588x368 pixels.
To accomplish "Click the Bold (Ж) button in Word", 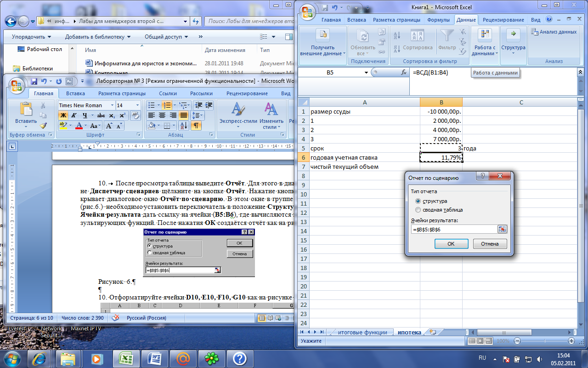I will point(63,115).
